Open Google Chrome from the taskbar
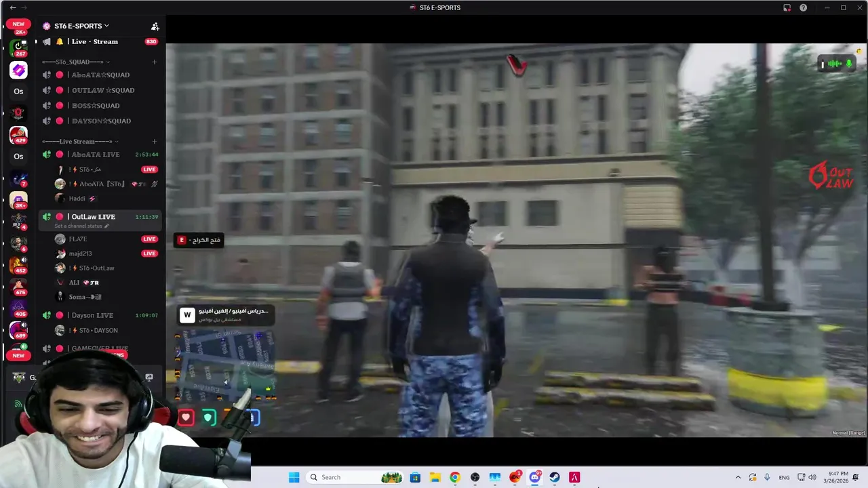Screen dimensions: 868x488 coord(455,477)
